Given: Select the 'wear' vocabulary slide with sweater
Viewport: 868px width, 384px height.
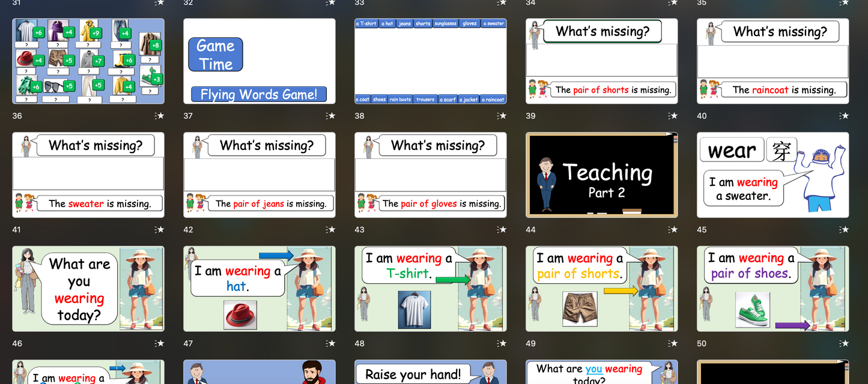Looking at the screenshot, I should click(x=772, y=175).
